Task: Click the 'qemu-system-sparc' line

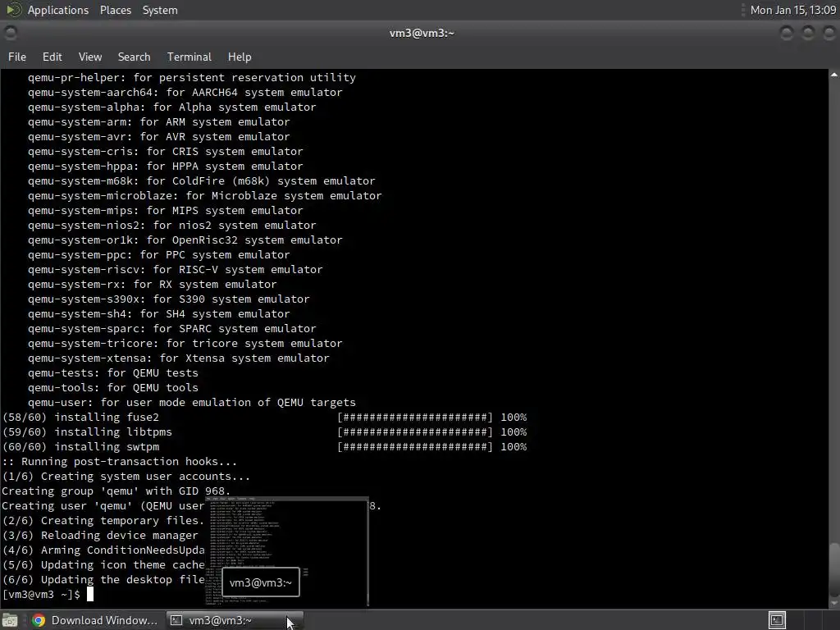Action: click(172, 329)
